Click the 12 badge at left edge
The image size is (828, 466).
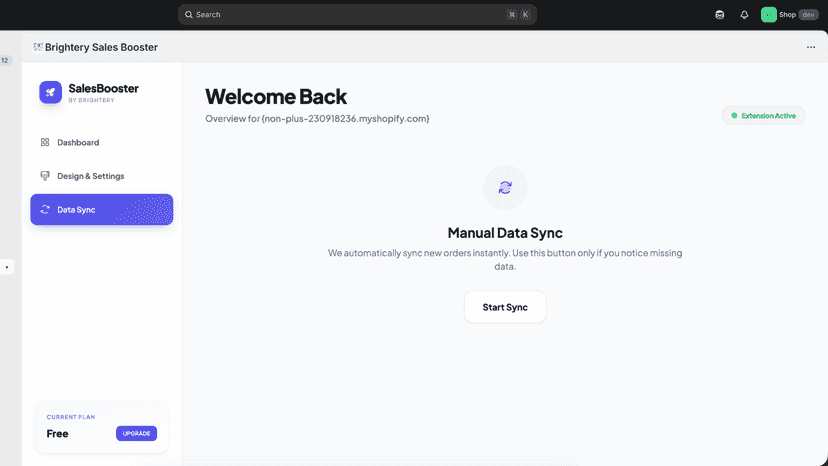tap(5, 60)
